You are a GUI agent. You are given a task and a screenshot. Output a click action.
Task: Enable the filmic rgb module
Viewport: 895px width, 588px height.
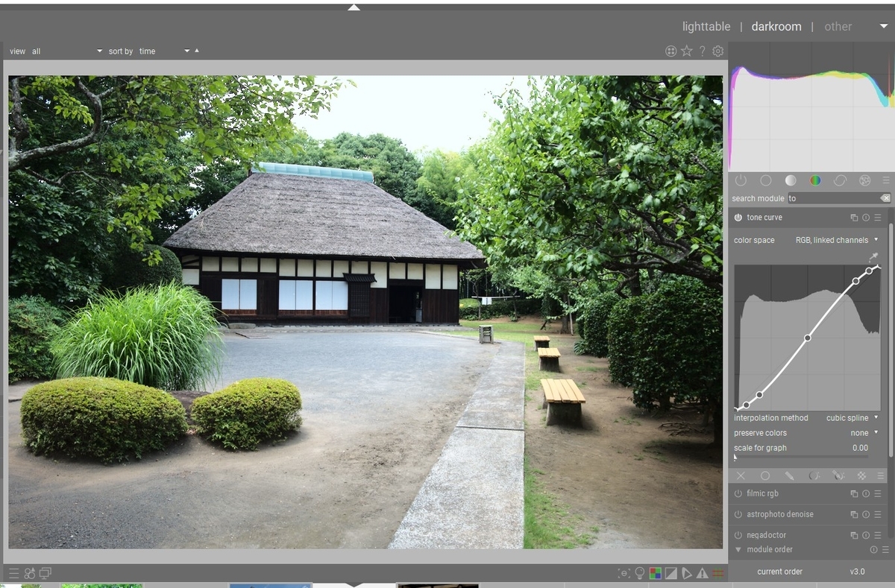pyautogui.click(x=738, y=493)
